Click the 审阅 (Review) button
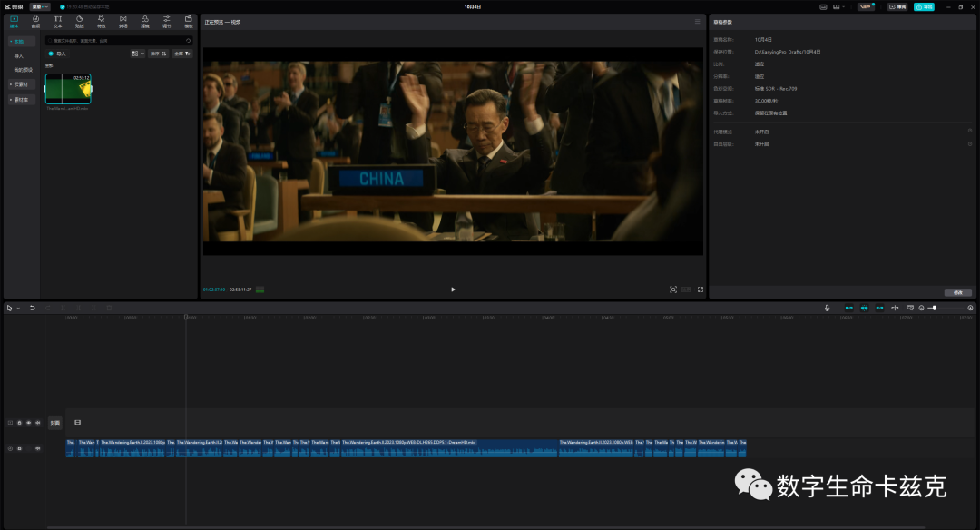Screen dimensions: 980x530 [897, 7]
